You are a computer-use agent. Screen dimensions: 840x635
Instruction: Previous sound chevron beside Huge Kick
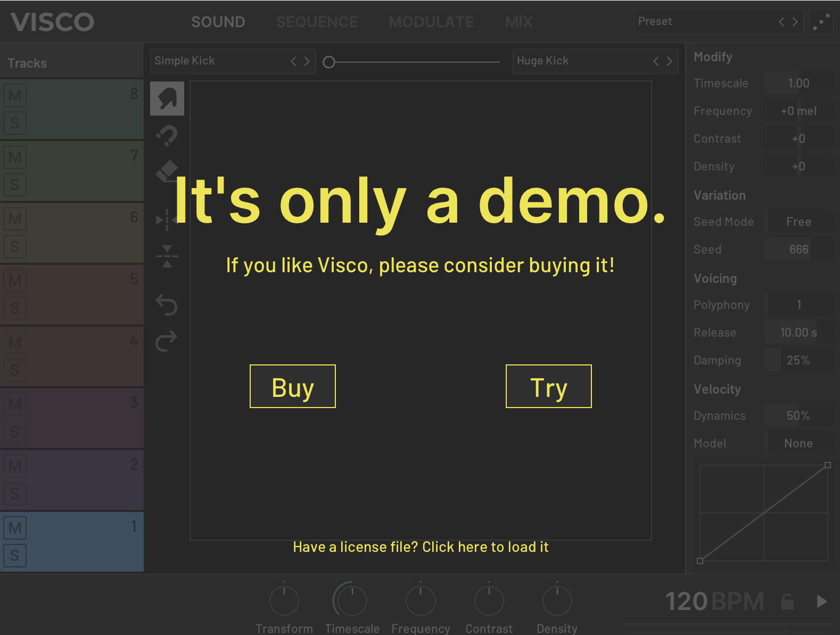(x=656, y=61)
